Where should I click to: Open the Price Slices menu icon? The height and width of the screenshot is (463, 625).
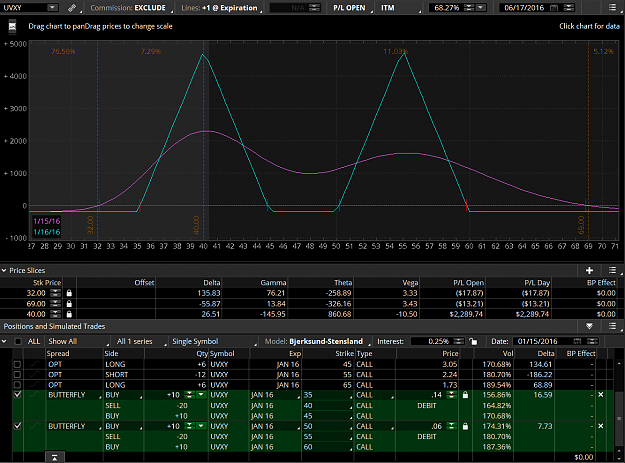pyautogui.click(x=613, y=270)
